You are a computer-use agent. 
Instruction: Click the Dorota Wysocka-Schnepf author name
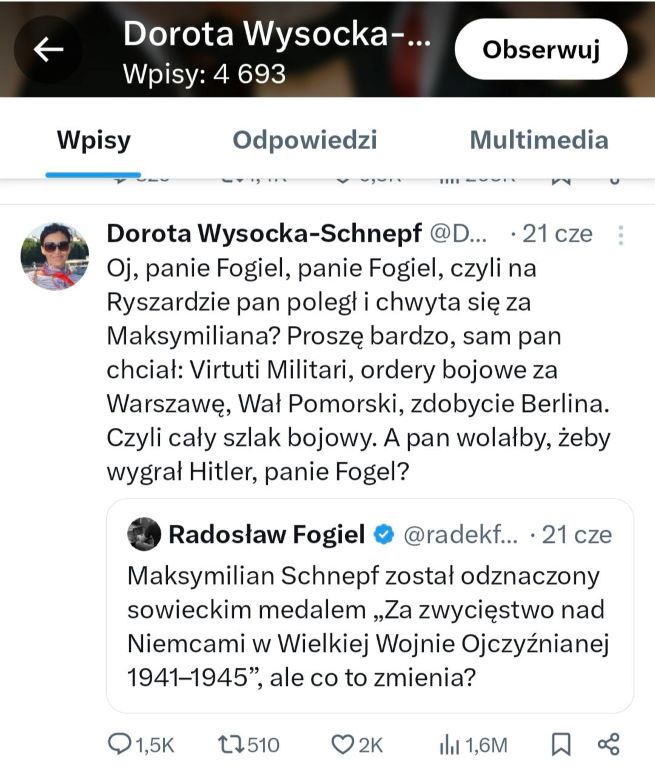click(264, 233)
